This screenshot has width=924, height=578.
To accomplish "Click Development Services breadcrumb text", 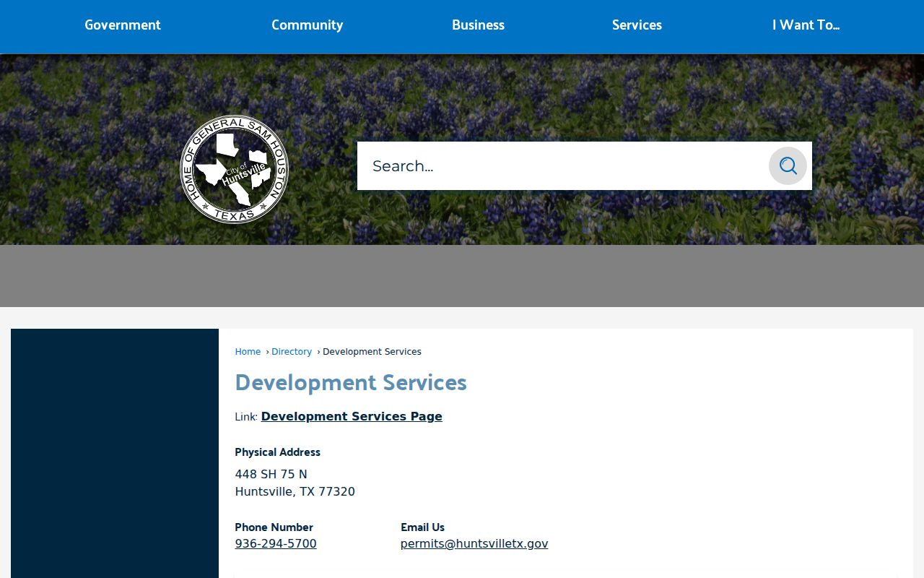I will pyautogui.click(x=372, y=352).
